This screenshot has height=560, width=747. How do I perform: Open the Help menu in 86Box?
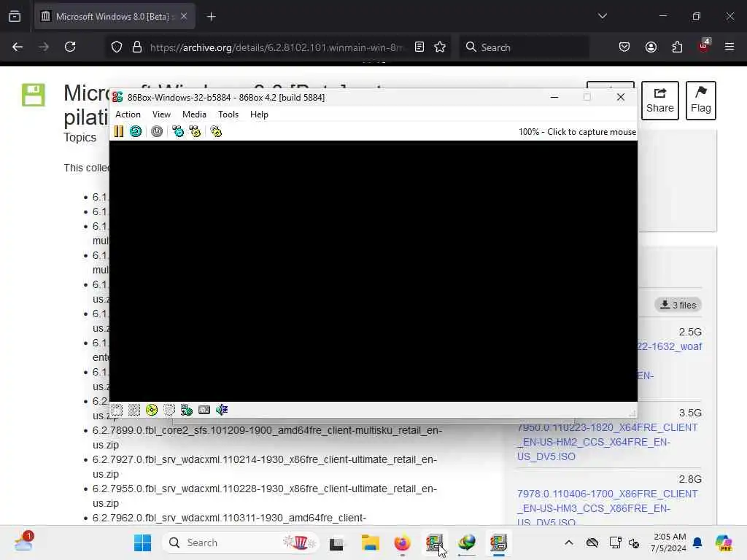[x=259, y=114]
